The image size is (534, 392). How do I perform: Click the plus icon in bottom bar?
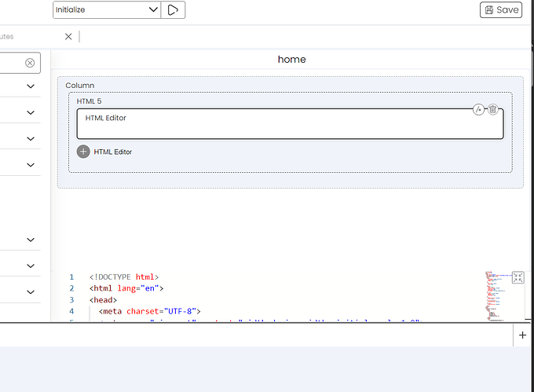[x=522, y=335]
